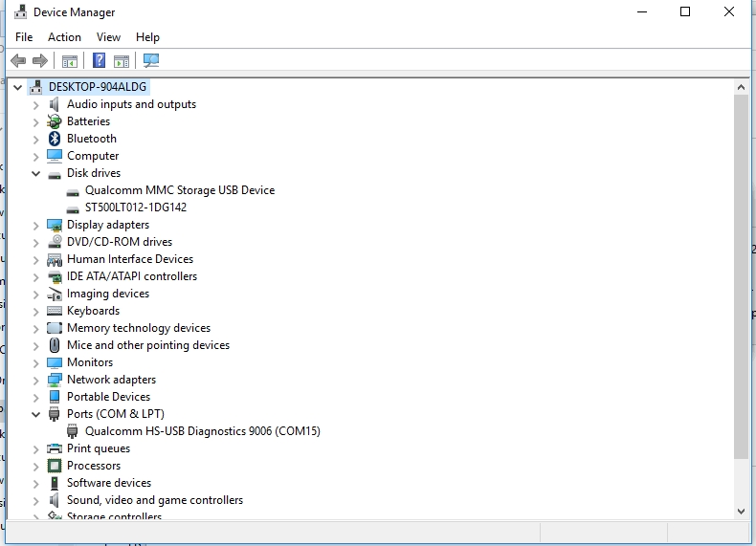Open the Help menu
Image resolution: width=756 pixels, height=546 pixels.
[147, 37]
